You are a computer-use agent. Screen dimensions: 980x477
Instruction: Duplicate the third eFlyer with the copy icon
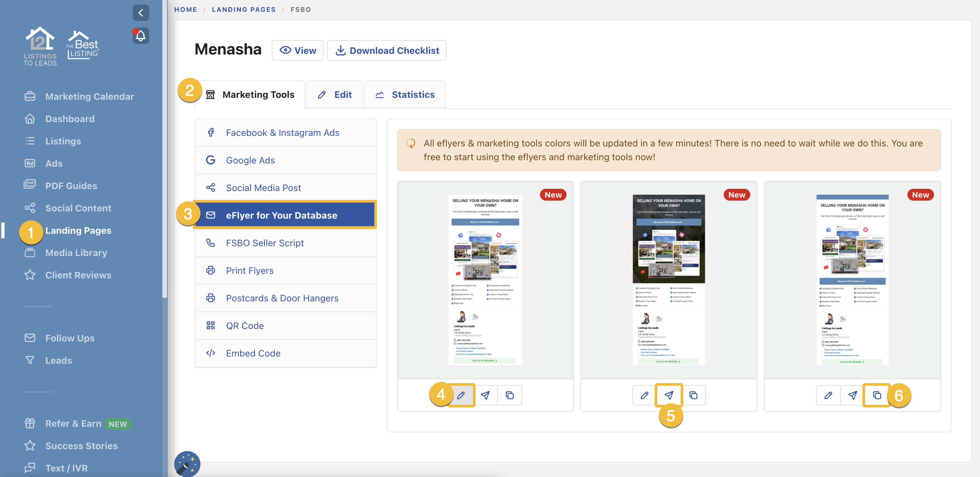877,395
